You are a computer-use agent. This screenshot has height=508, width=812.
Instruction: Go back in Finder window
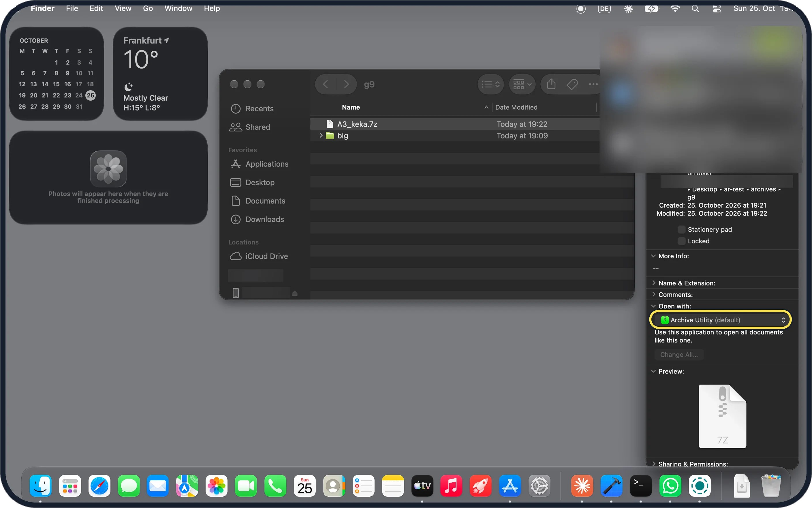tap(325, 84)
